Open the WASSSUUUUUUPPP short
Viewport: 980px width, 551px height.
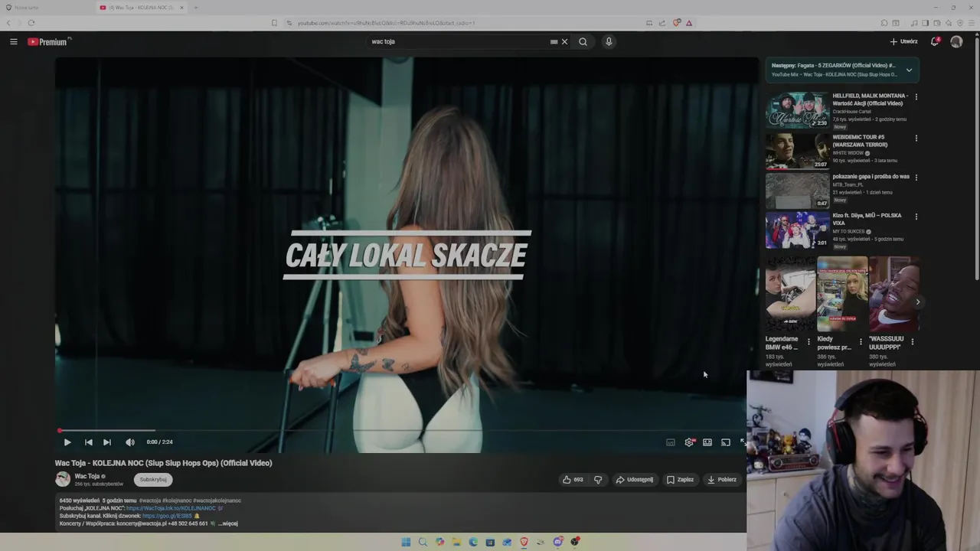pos(894,294)
